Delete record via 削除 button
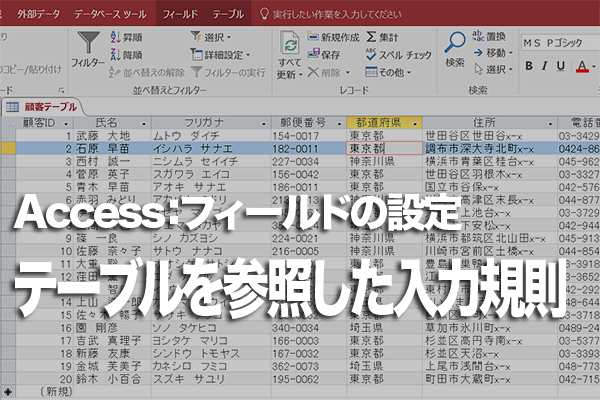Screen dimensions: 600x400 pyautogui.click(x=324, y=72)
